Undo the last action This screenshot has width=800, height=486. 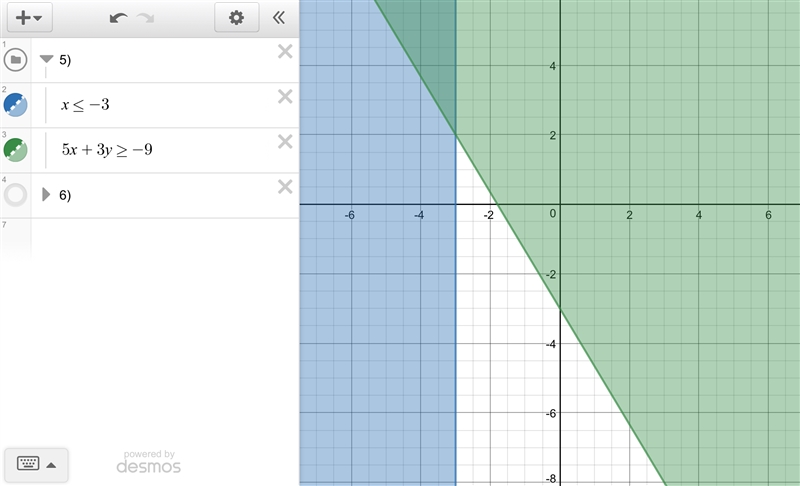point(118,18)
